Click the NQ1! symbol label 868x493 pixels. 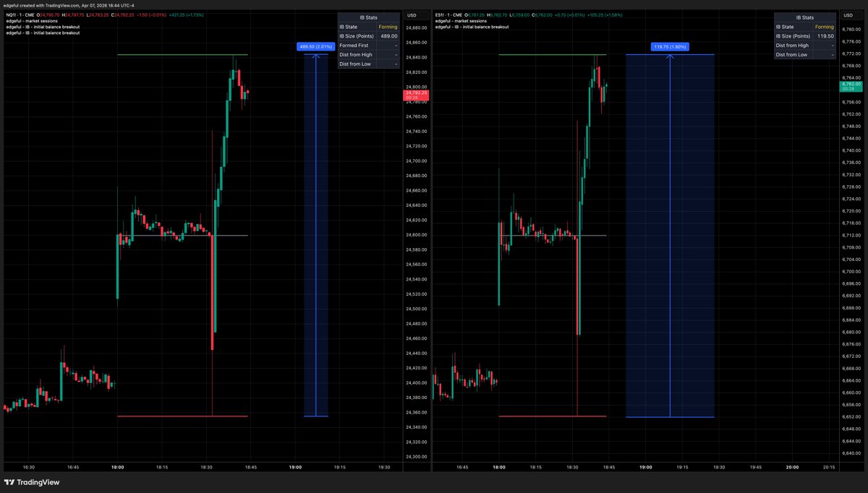pyautogui.click(x=12, y=15)
